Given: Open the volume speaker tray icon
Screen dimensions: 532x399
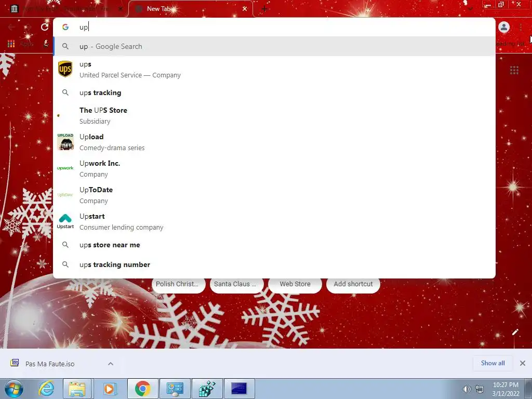Looking at the screenshot, I should 467,389.
